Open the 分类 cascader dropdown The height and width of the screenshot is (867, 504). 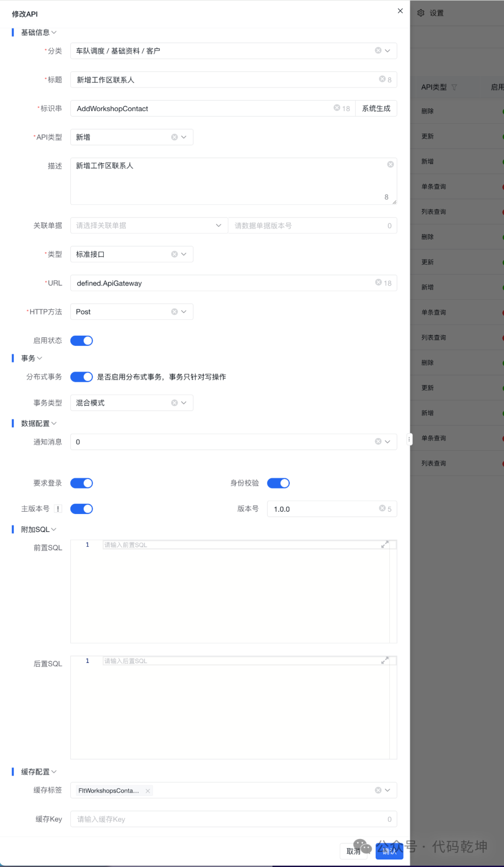click(387, 50)
